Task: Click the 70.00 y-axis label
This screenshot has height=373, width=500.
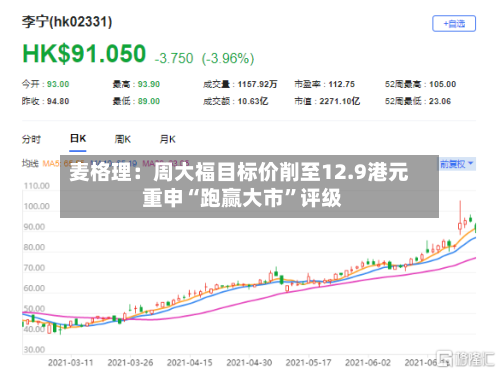Action: [x=34, y=268]
